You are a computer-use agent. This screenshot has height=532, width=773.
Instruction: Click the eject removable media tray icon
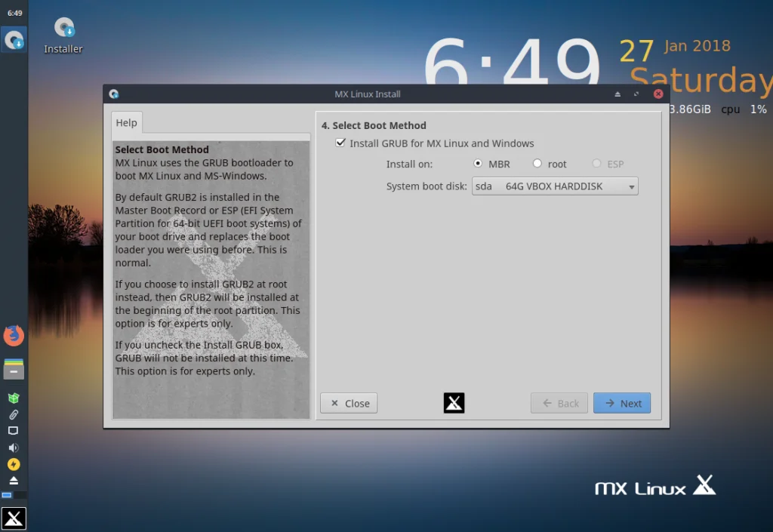14,480
